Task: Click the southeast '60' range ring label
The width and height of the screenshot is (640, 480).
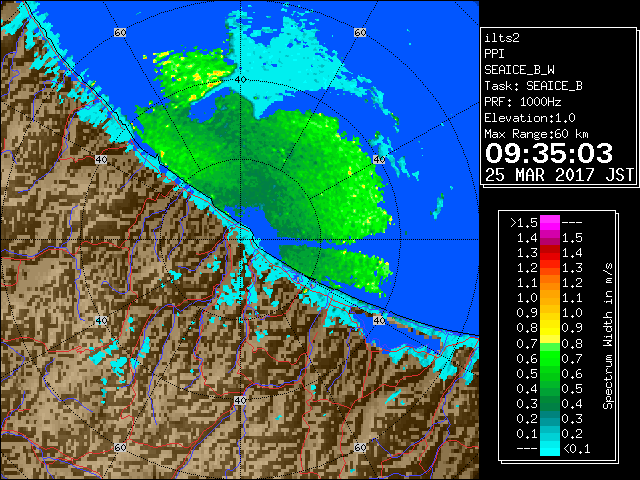Action: tap(360, 448)
